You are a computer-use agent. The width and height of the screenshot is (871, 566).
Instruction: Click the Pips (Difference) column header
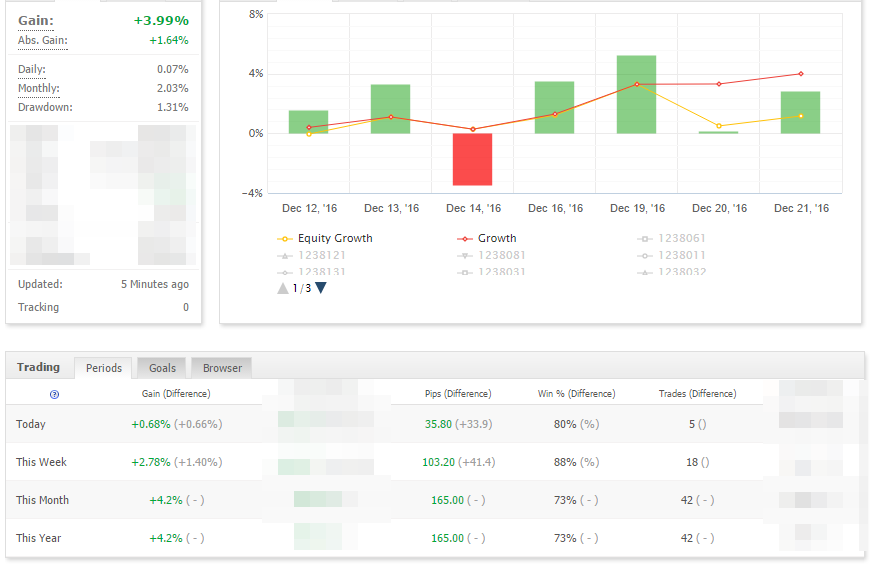coord(458,394)
